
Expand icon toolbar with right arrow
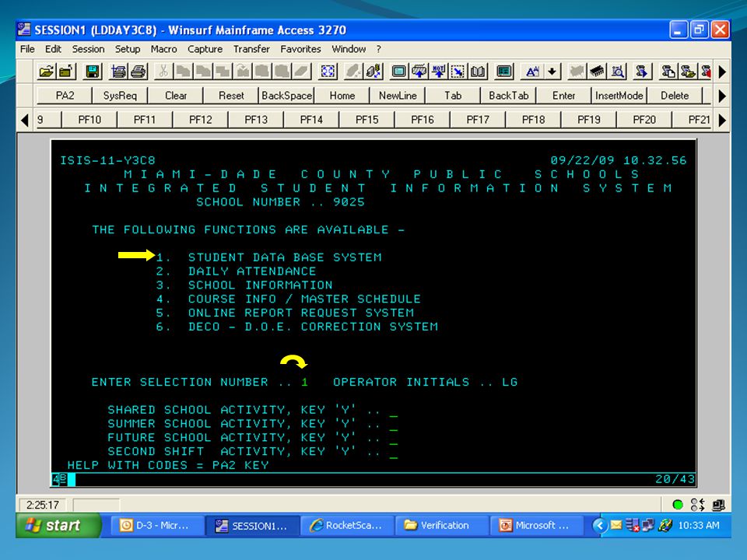(722, 72)
